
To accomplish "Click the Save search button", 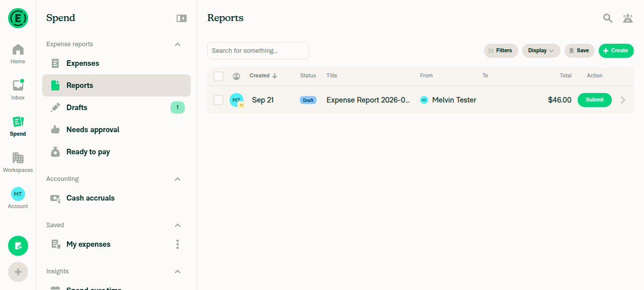I will tap(580, 51).
